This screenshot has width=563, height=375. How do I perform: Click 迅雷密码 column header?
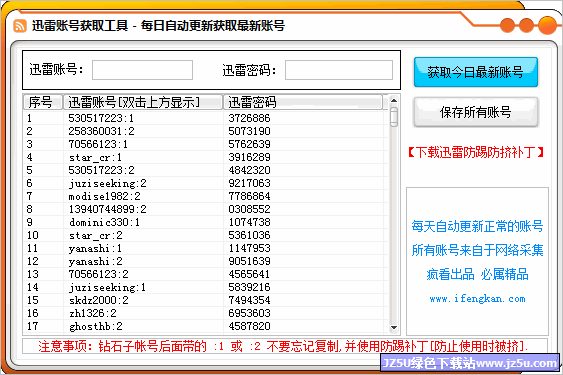click(303, 102)
